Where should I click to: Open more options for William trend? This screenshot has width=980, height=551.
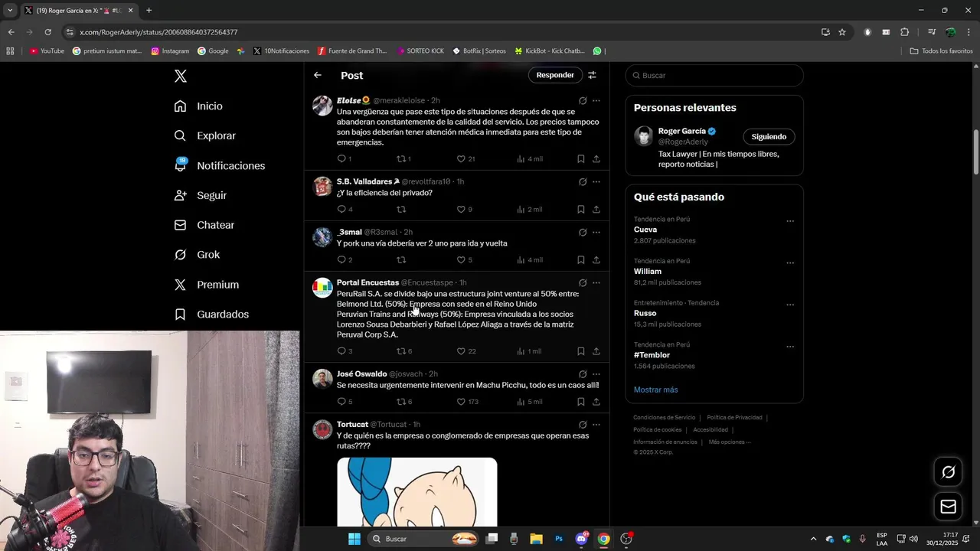(x=790, y=263)
